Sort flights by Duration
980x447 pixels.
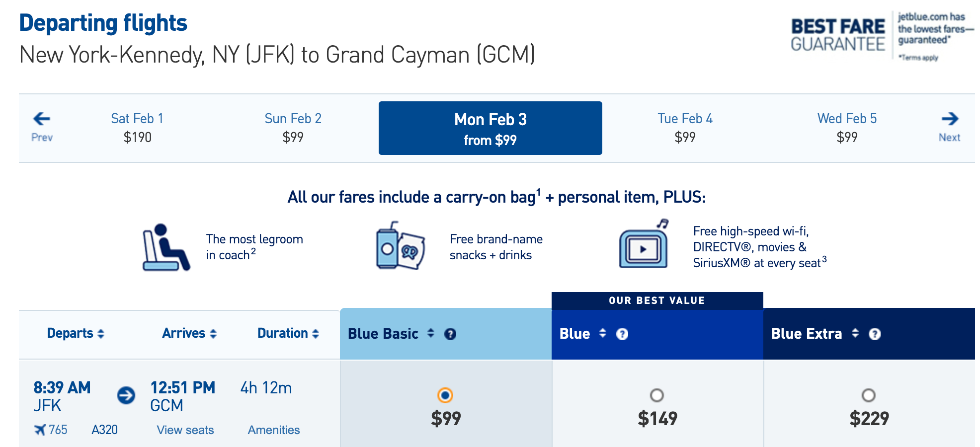pyautogui.click(x=288, y=333)
